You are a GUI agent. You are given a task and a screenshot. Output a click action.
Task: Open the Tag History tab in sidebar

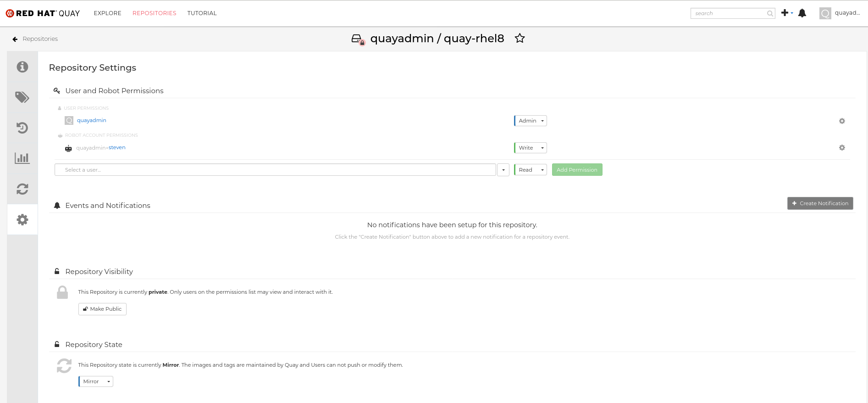coord(22,128)
